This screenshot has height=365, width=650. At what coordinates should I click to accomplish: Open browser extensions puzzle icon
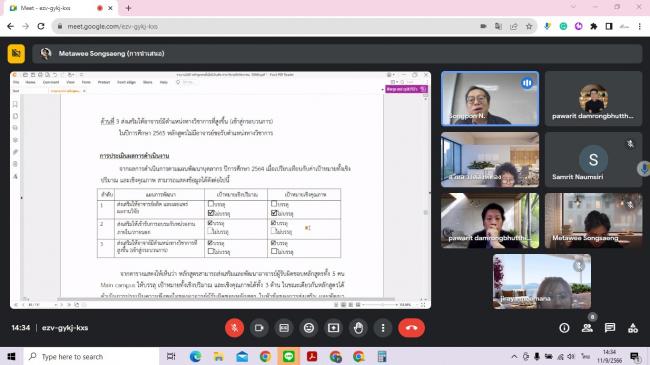(x=594, y=26)
